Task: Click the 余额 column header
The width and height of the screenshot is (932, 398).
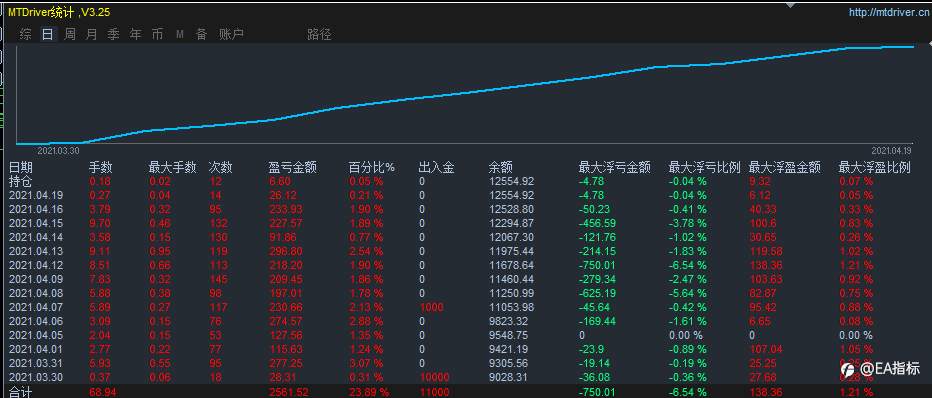Action: click(x=500, y=168)
